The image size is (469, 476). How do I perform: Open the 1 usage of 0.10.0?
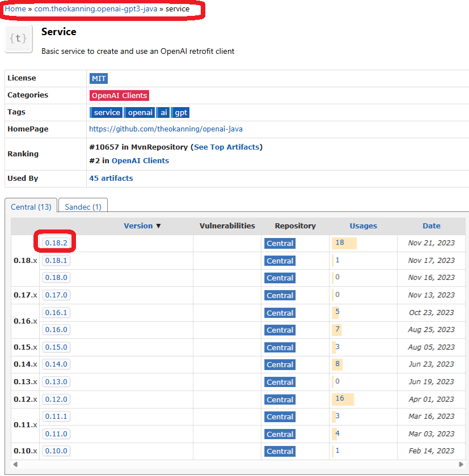[337, 451]
